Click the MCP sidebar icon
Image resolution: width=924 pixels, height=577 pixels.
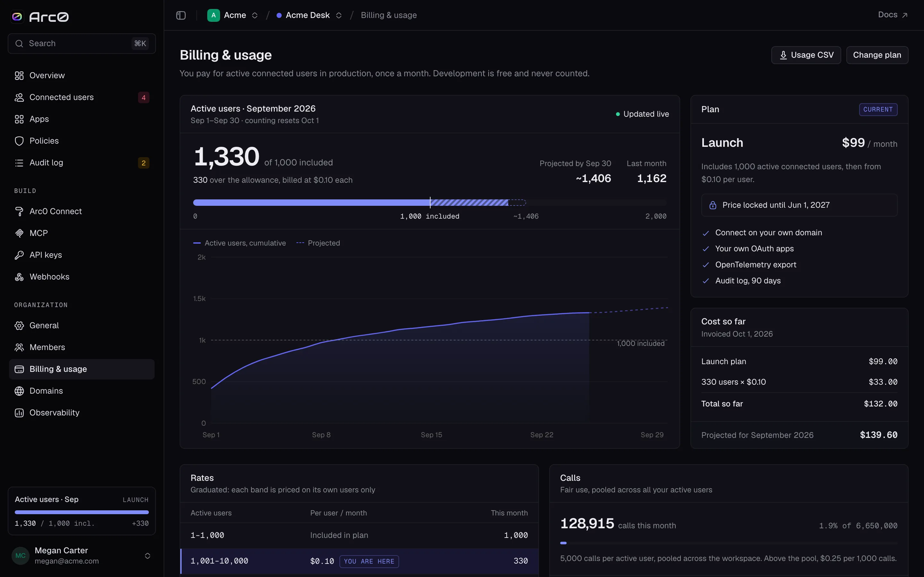click(19, 233)
